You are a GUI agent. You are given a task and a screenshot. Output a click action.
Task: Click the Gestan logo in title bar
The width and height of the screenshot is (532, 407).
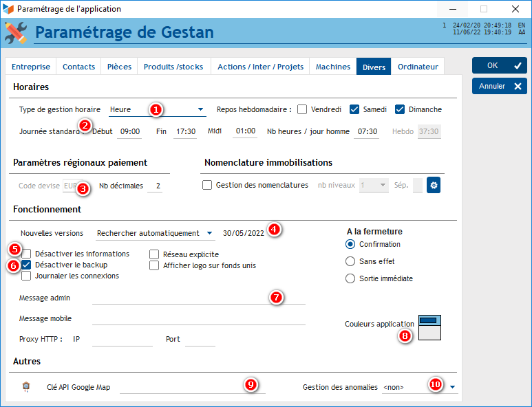tap(8, 9)
